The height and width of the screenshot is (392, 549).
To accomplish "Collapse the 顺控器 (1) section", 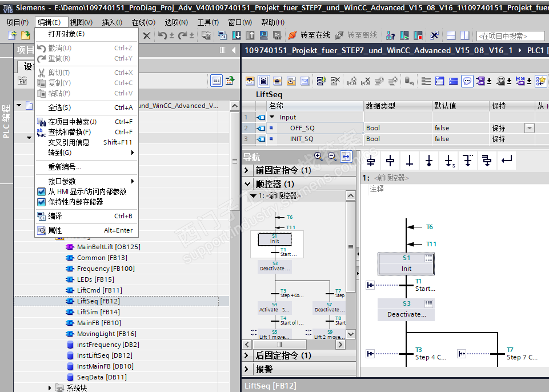I will click(x=247, y=184).
